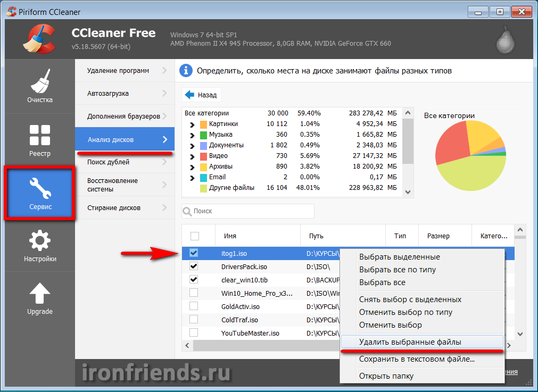Uncheck the itog1.iso file checkbox
The height and width of the screenshot is (392, 538).
194,253
